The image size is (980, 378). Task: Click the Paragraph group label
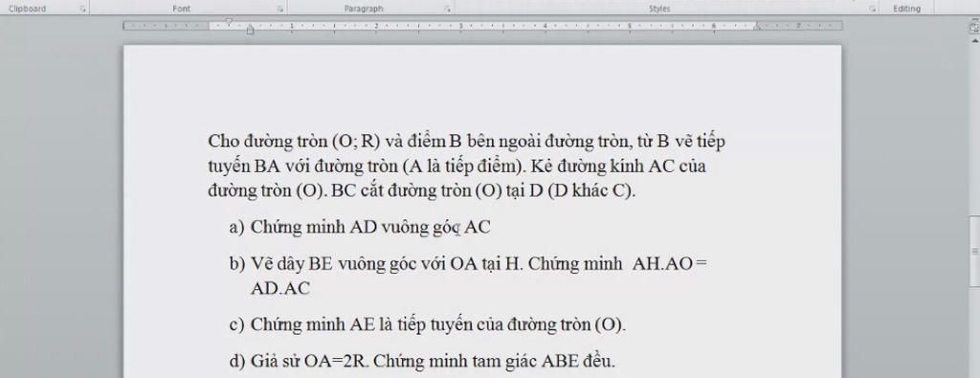364,9
